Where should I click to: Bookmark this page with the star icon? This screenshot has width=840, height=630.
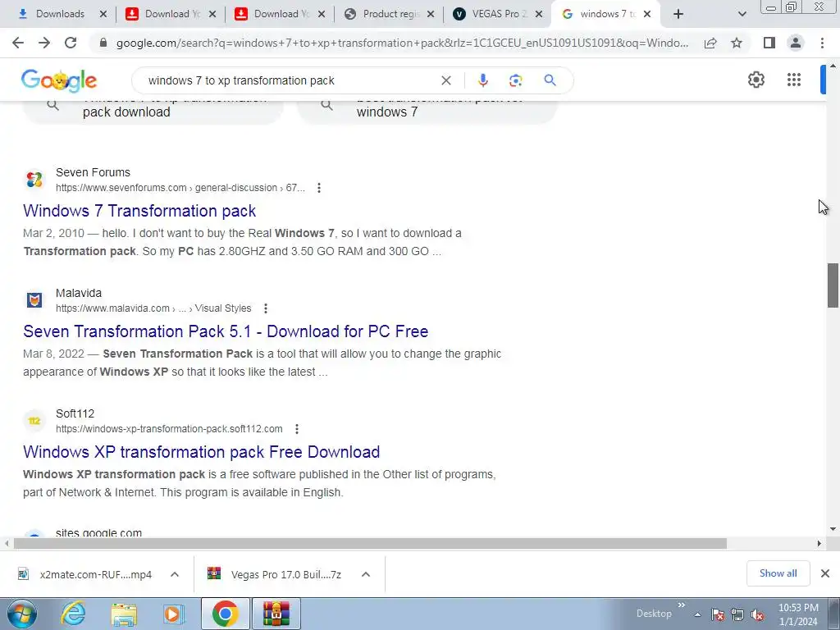pyautogui.click(x=737, y=43)
